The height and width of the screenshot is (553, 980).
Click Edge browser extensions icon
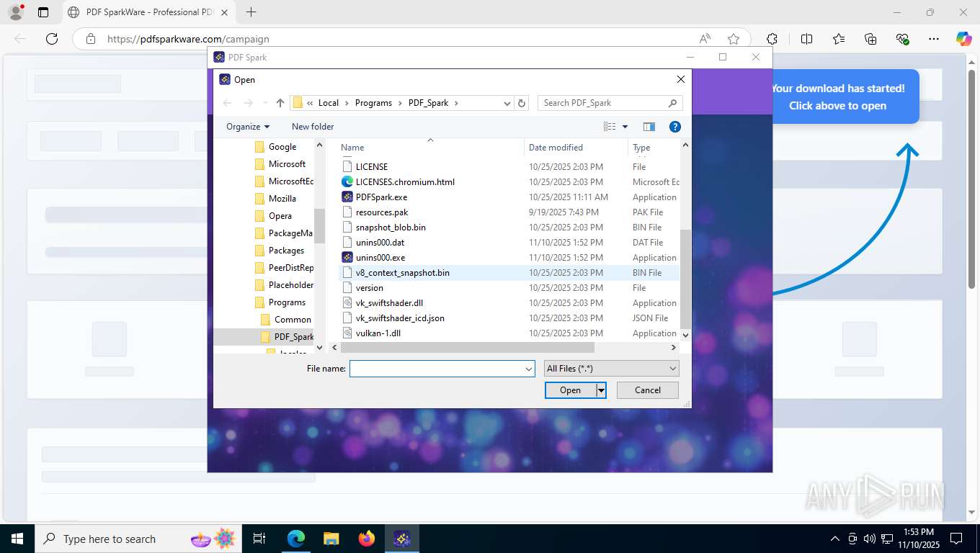coord(772,39)
